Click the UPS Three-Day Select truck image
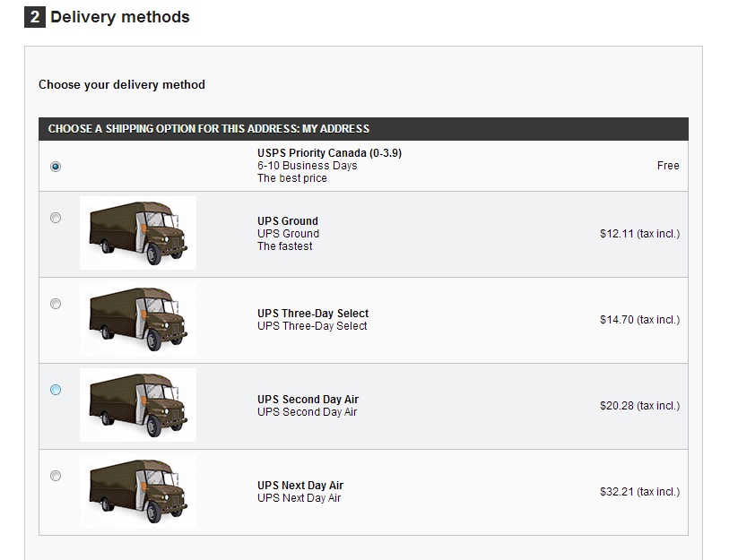 137,319
